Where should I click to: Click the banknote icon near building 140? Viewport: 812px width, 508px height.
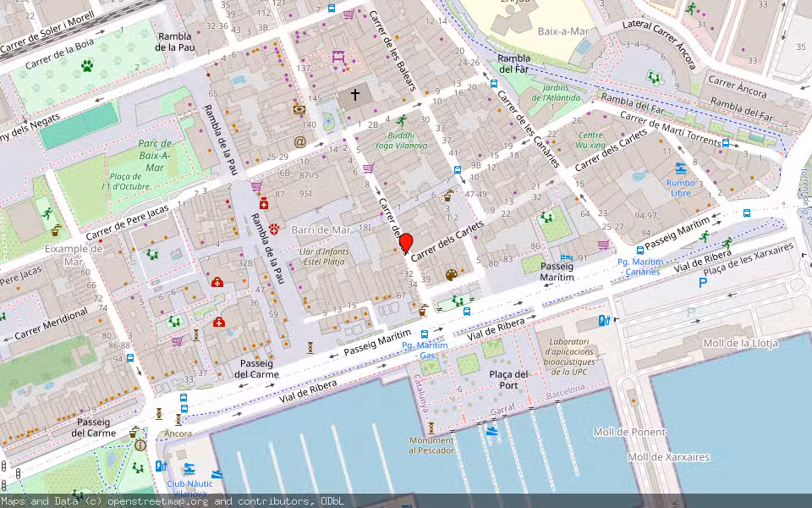[x=299, y=109]
